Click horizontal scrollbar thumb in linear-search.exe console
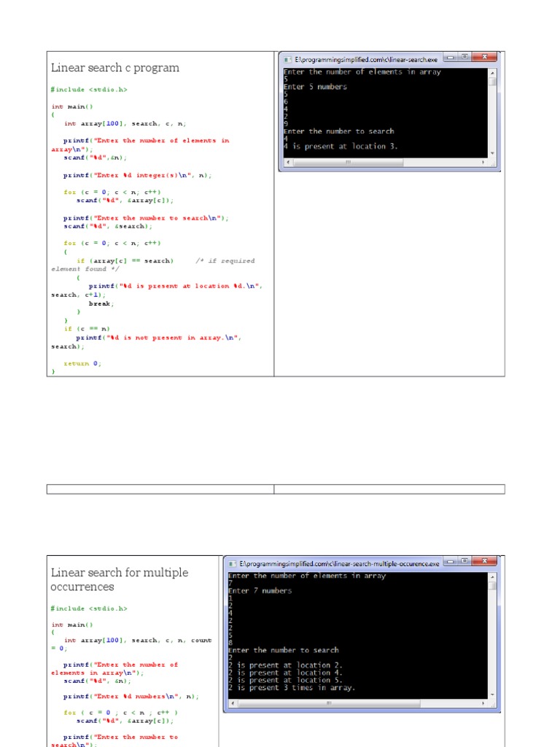 pos(348,163)
